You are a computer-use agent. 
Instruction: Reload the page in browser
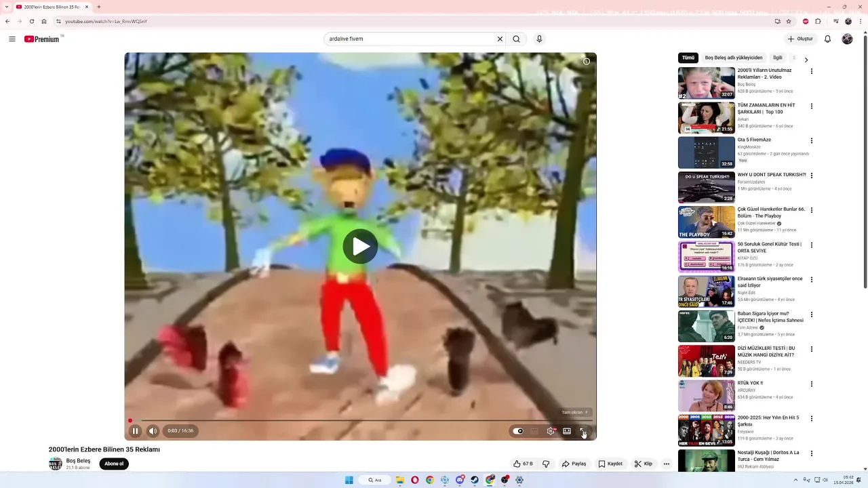pos(31,21)
